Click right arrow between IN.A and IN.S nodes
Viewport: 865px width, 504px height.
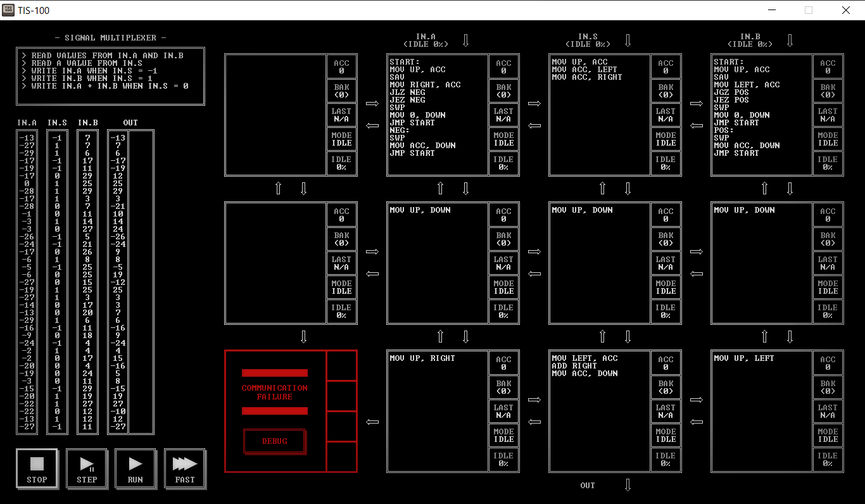(534, 103)
